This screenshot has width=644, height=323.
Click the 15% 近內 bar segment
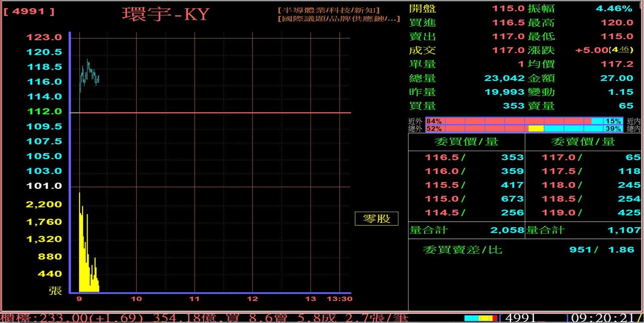(x=607, y=121)
